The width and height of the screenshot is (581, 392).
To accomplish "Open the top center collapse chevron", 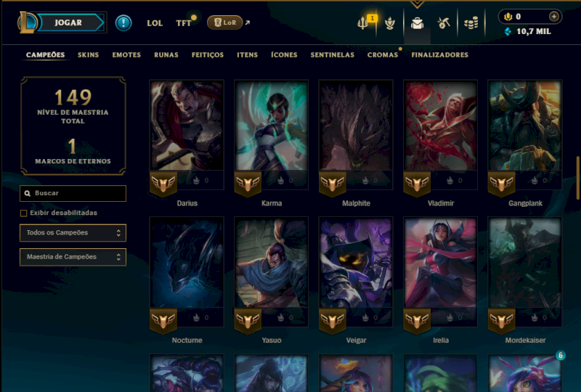I will [417, 4].
